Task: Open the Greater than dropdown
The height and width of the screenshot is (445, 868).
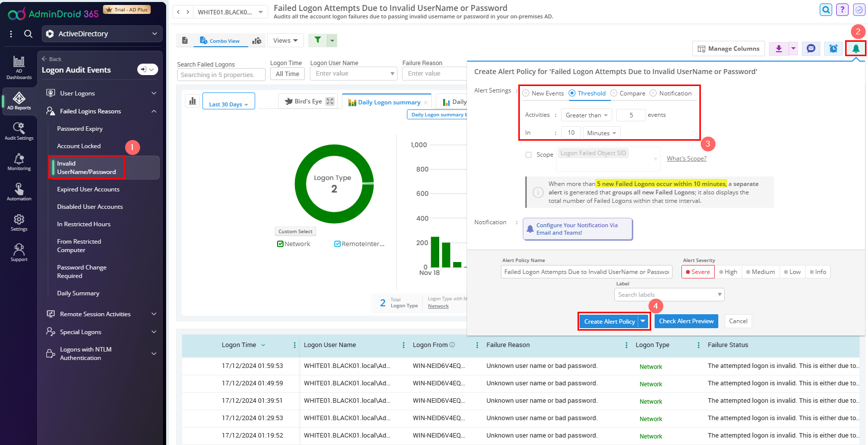Action: [x=586, y=115]
